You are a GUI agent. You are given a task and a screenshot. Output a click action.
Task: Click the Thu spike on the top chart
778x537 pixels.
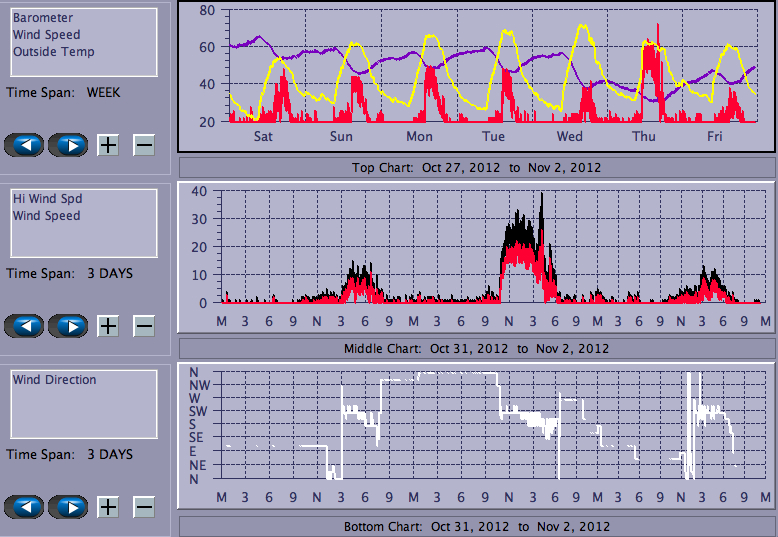[x=657, y=40]
